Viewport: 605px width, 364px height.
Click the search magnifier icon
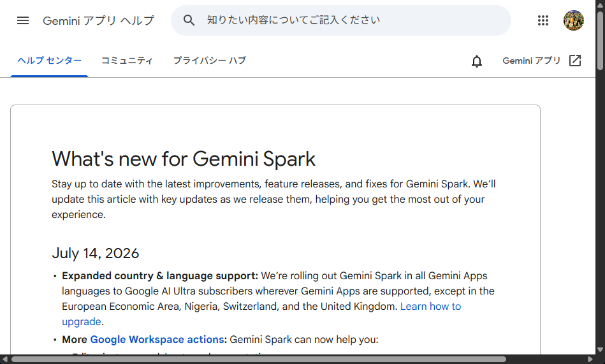tap(189, 20)
